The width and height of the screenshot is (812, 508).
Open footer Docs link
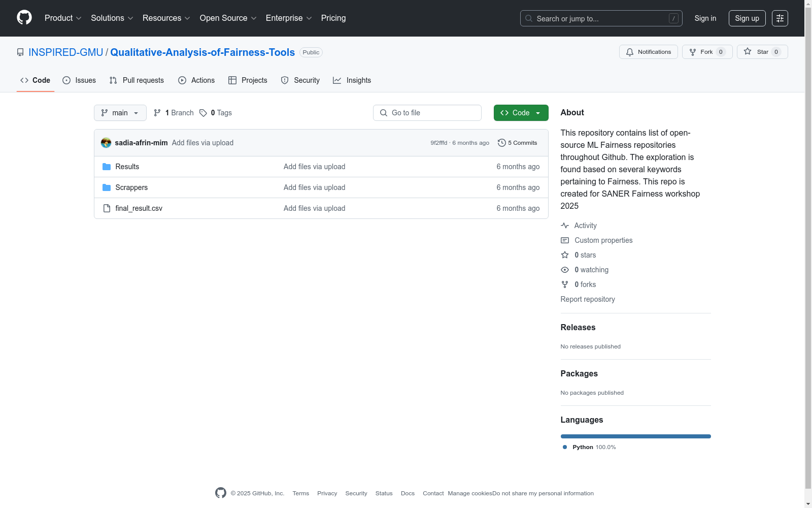[x=408, y=493]
